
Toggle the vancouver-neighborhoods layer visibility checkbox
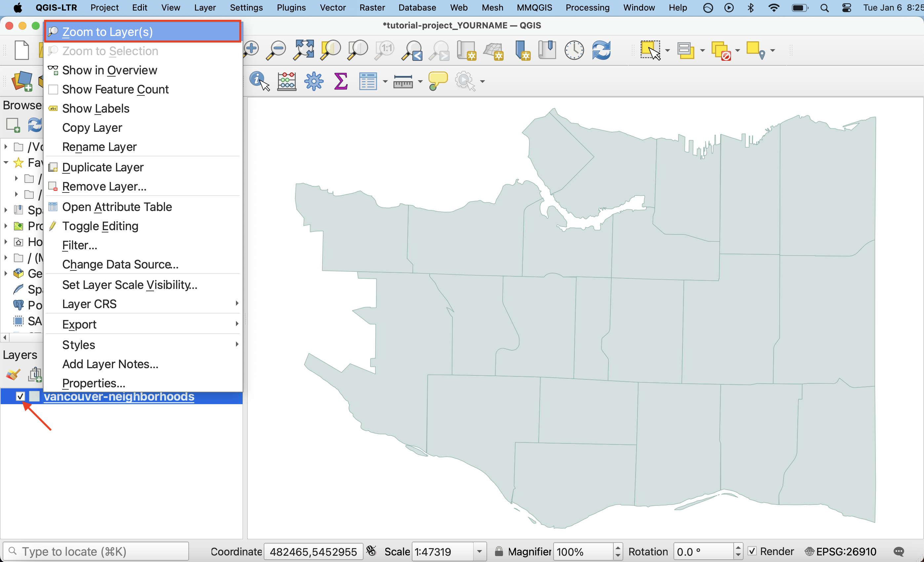pyautogui.click(x=20, y=396)
